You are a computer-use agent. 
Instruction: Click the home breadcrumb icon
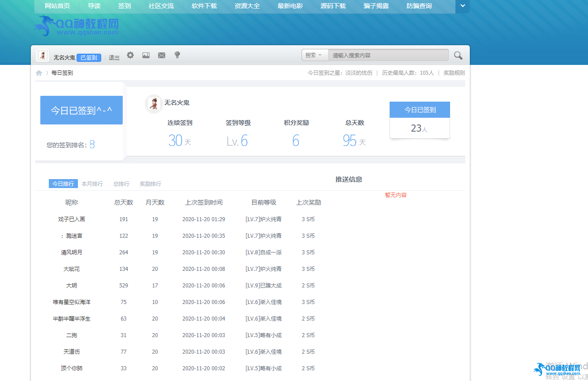click(39, 73)
